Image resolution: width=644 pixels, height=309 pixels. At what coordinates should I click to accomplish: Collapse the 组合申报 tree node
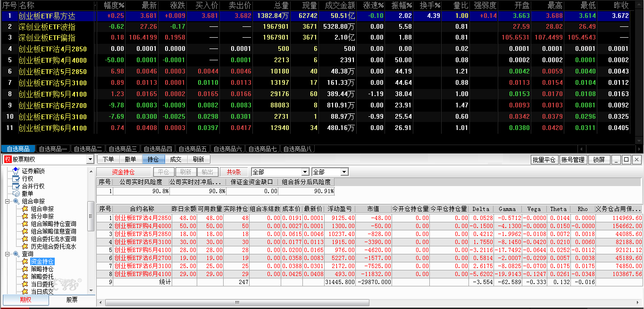point(8,201)
